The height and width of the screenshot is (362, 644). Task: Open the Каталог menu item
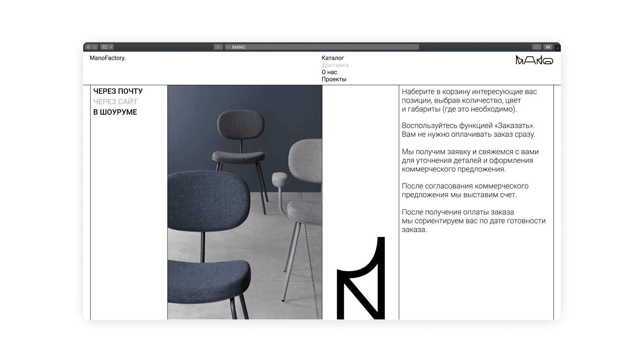click(x=333, y=58)
